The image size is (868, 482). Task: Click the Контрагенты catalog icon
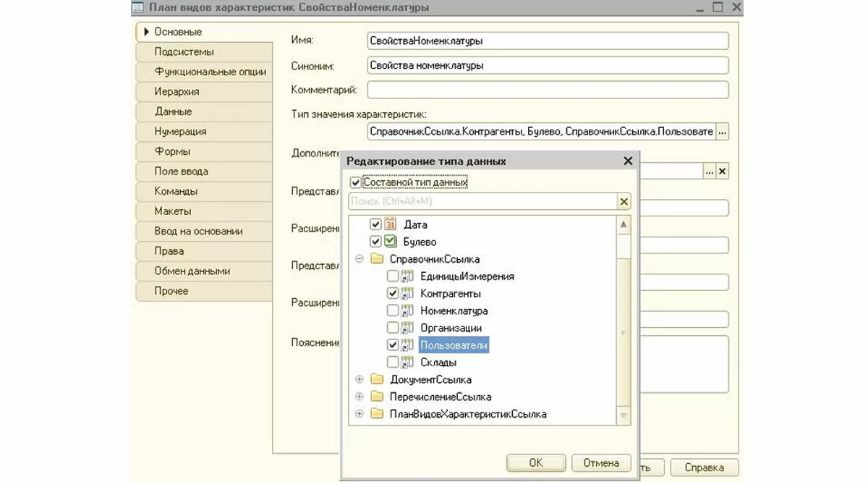click(407, 294)
